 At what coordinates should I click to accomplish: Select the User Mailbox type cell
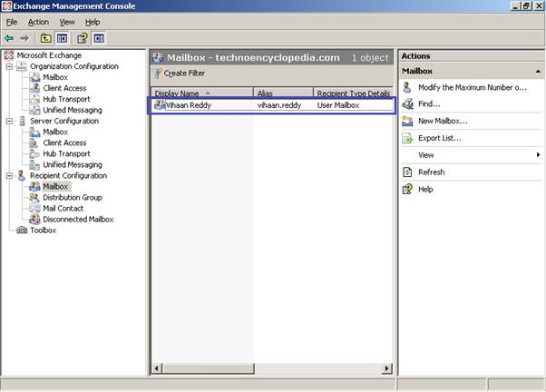[338, 105]
